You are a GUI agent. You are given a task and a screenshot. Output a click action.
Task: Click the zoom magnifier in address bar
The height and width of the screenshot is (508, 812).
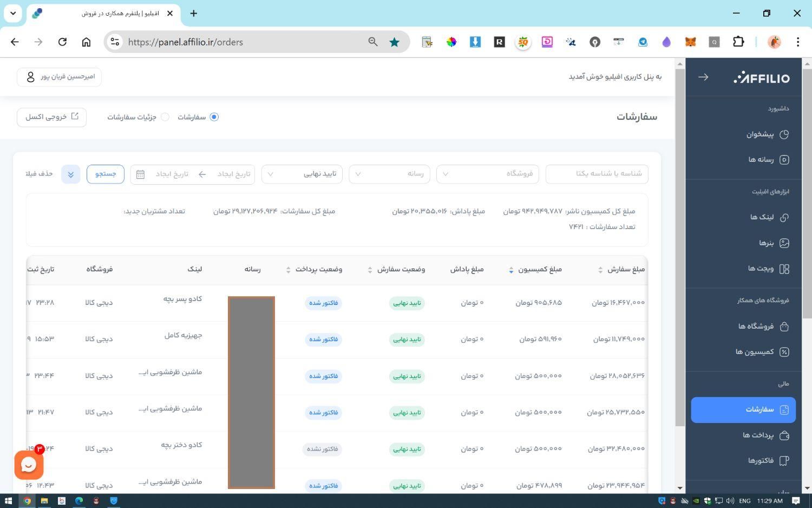click(x=373, y=42)
